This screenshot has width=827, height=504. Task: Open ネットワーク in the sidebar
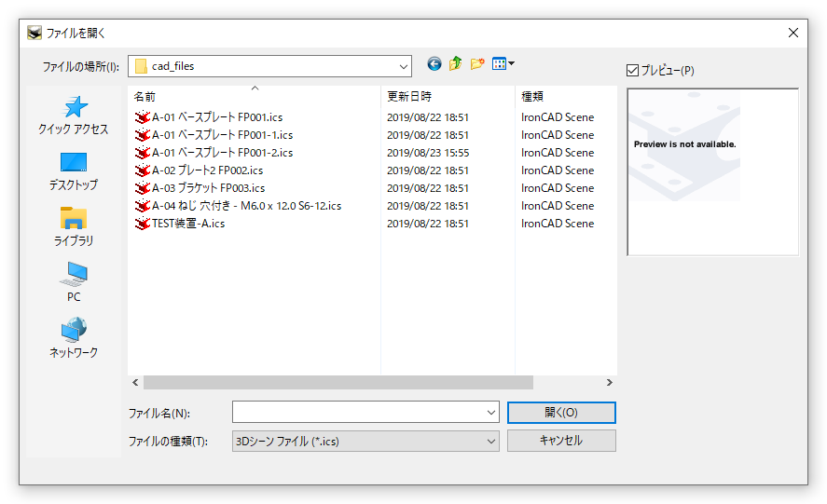[x=74, y=338]
